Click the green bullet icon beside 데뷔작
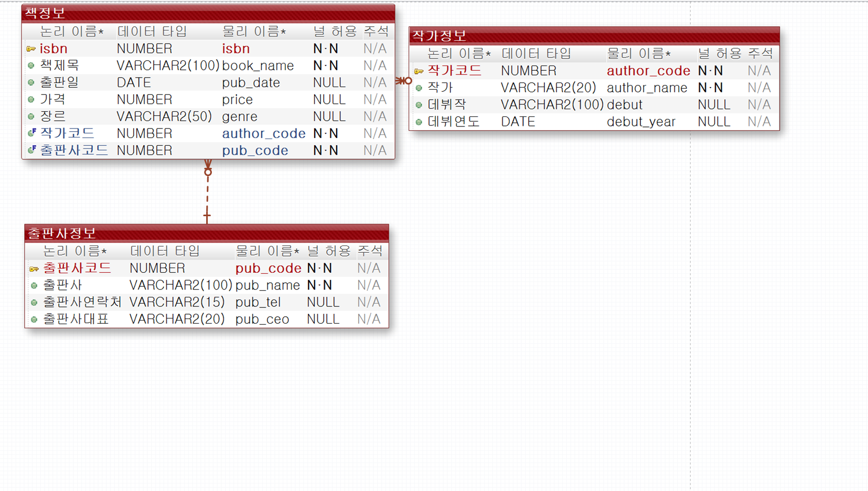 tap(419, 105)
